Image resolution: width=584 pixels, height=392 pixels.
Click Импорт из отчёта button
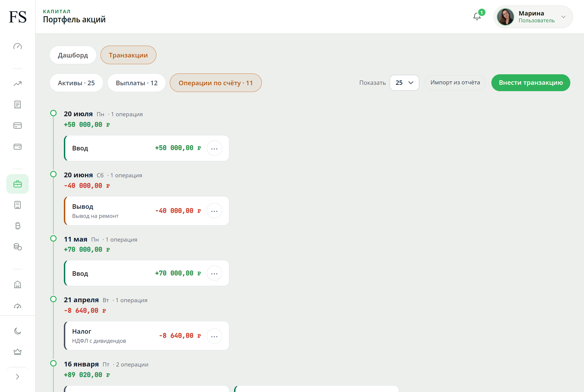[455, 83]
